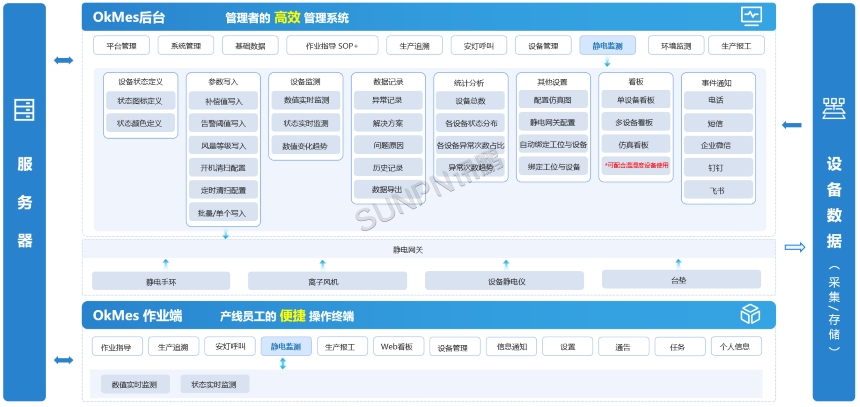Image resolution: width=860 pixels, height=407 pixels.
Task: Select 设备总数 under 统计分析
Action: coord(471,100)
